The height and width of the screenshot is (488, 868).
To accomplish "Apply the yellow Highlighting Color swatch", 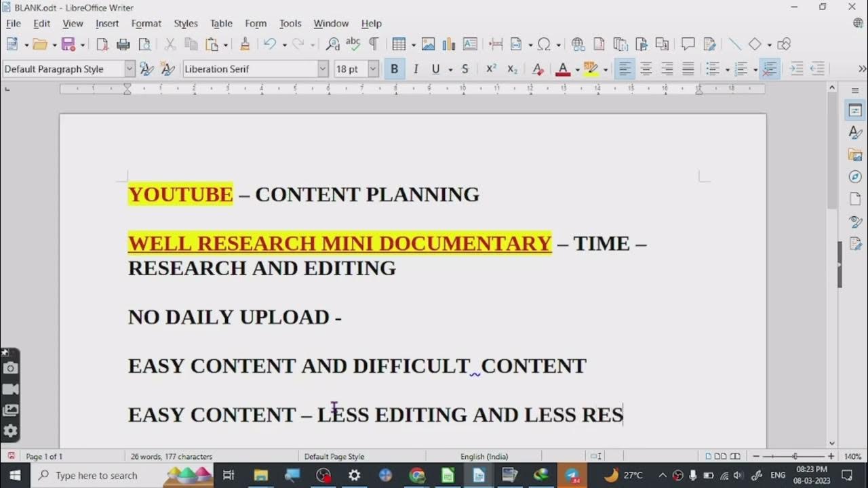I will 591,68.
